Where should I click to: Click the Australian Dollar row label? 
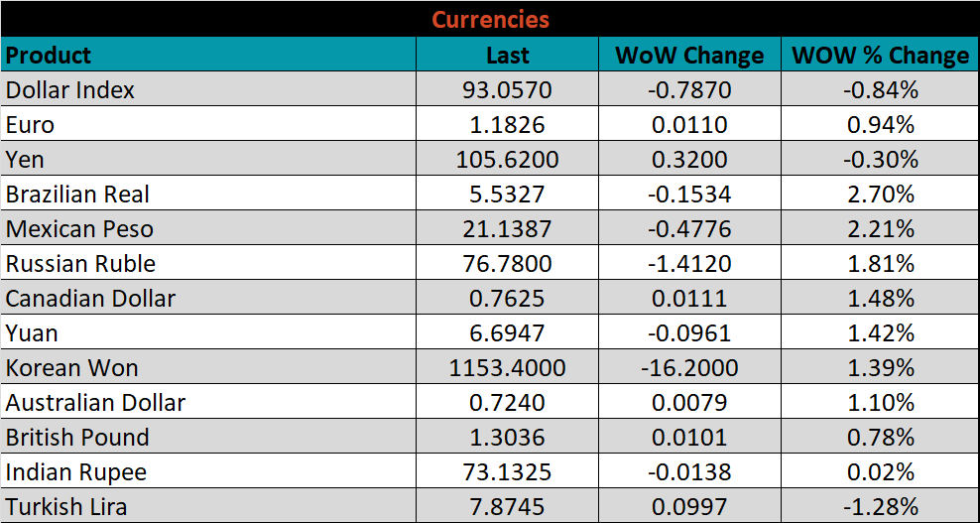click(95, 403)
